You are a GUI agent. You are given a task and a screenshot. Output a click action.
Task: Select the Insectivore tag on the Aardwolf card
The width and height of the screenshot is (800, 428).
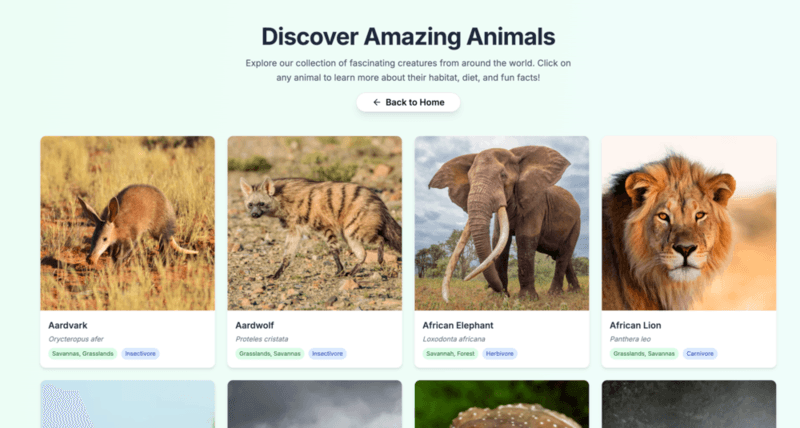tap(328, 353)
